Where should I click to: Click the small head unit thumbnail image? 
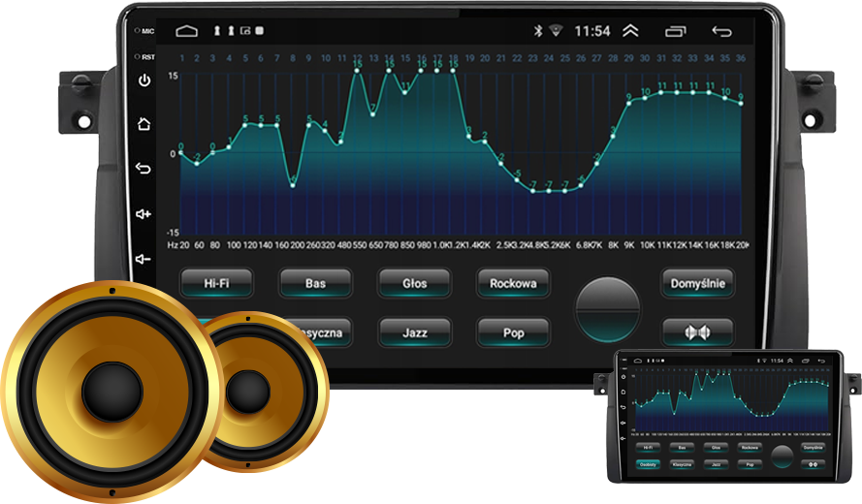pyautogui.click(x=729, y=417)
